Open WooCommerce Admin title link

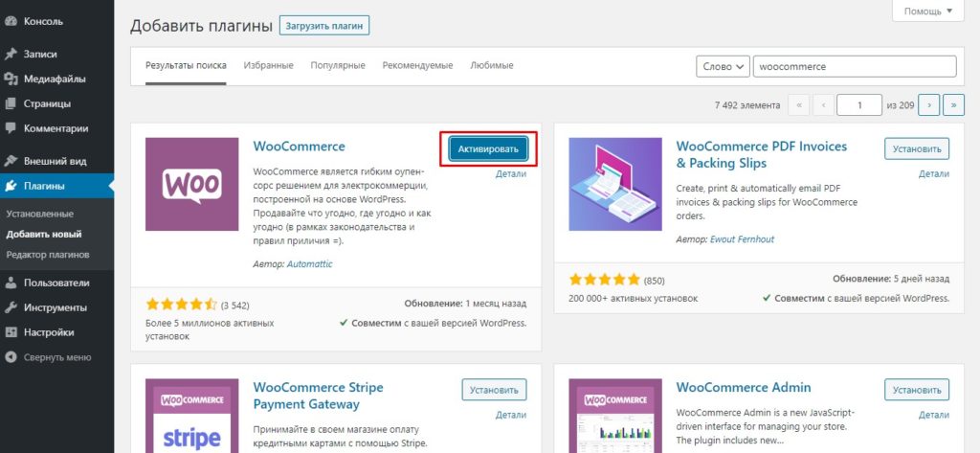[743, 387]
